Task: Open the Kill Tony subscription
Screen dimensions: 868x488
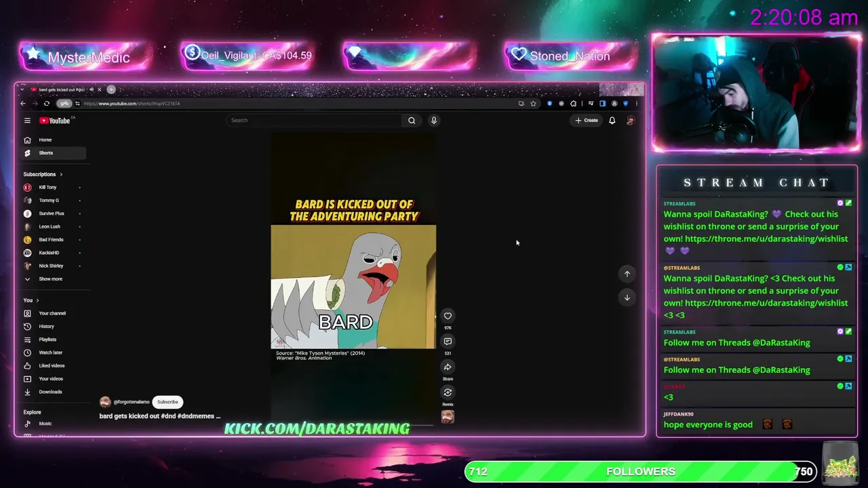Action: pos(54,187)
